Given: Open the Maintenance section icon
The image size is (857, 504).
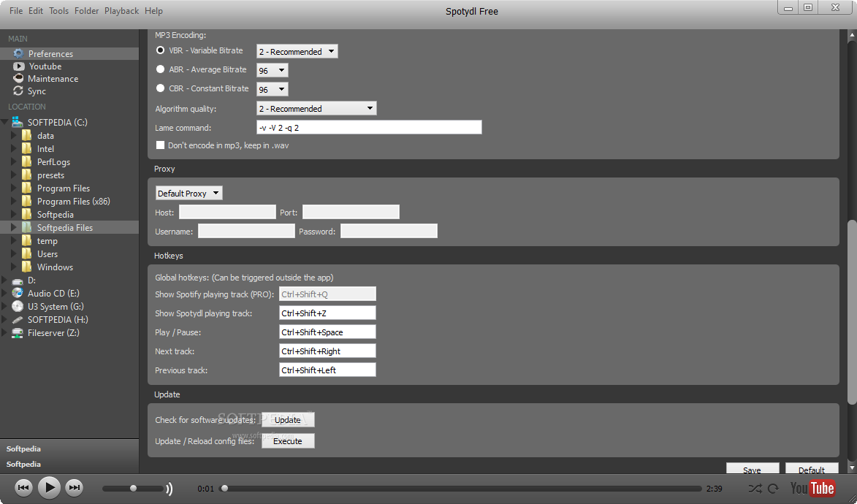Looking at the screenshot, I should click(x=18, y=78).
